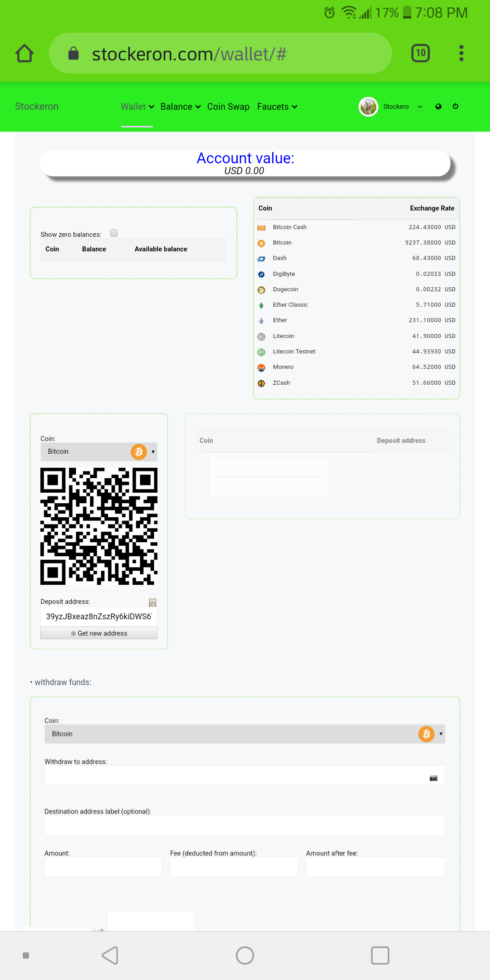Enable Show zero balances checkbox
490x980 pixels.
114,233
